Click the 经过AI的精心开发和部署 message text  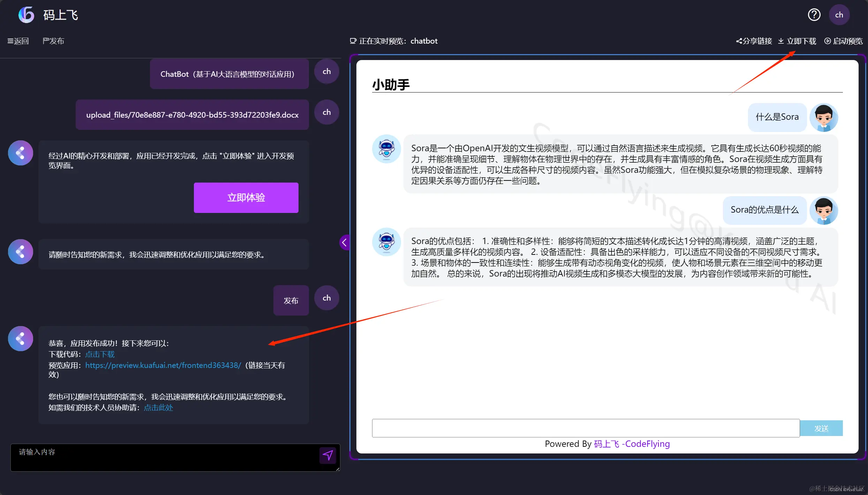pyautogui.click(x=171, y=161)
